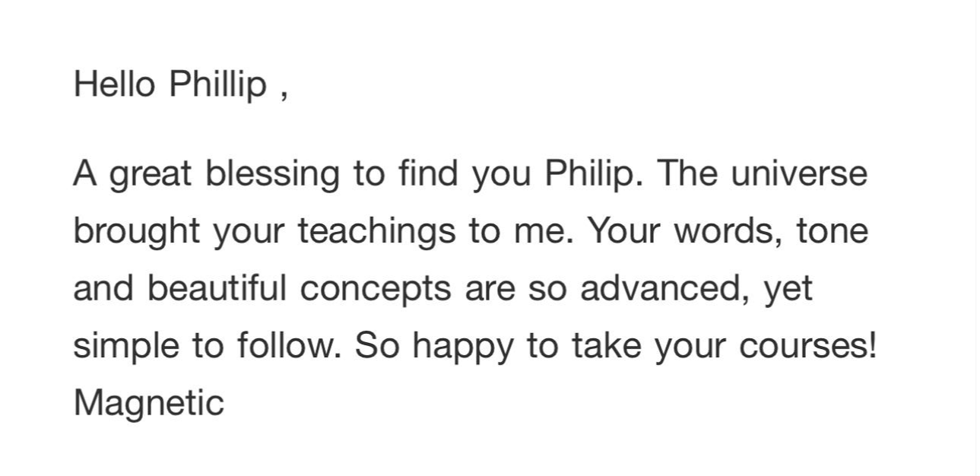
Task: Click the word "Magnetic" on the final line
Action: point(149,405)
